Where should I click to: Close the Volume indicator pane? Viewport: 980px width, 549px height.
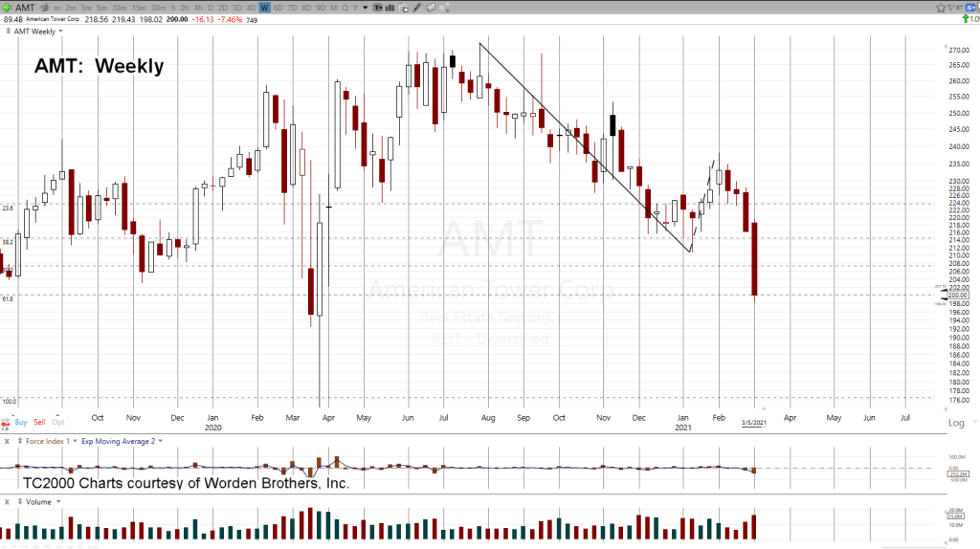pyautogui.click(x=7, y=500)
